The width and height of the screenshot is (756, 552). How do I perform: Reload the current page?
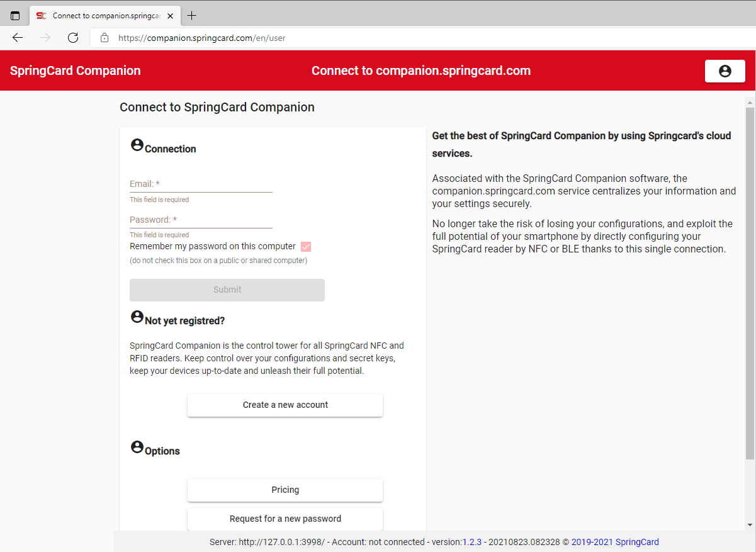coord(73,37)
